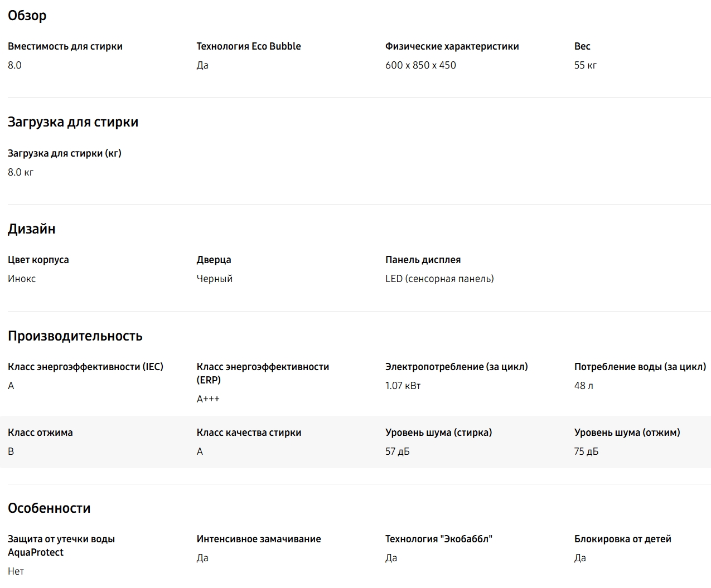Click the Блокировка от детей label
The height and width of the screenshot is (588, 711).
coord(622,539)
